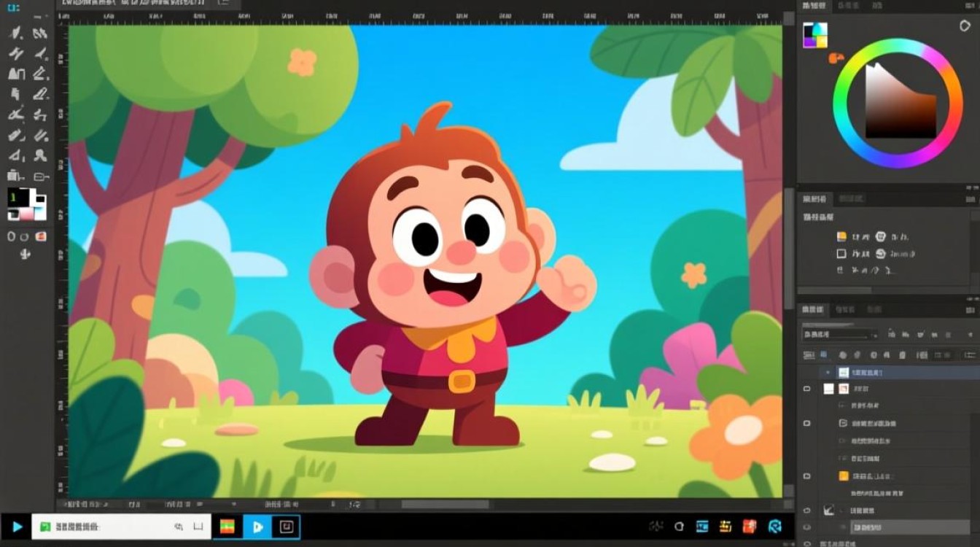Open the multicolored app icon in the taskbar

point(227,527)
